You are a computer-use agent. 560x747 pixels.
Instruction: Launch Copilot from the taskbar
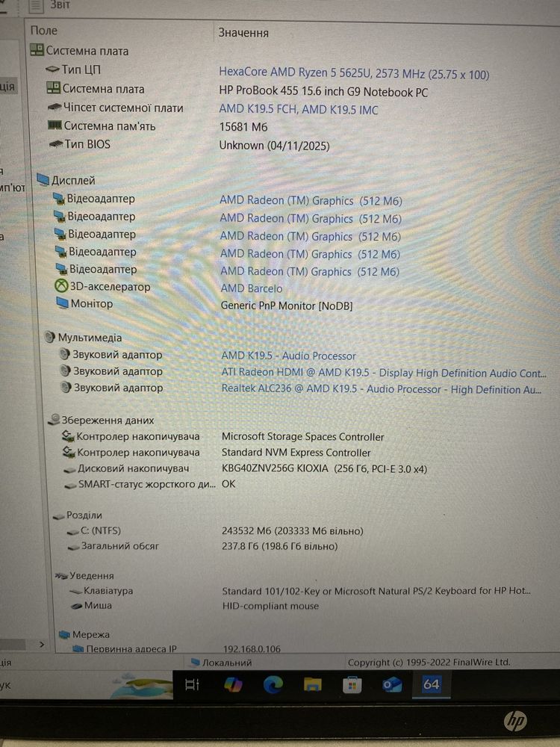pos(233,684)
